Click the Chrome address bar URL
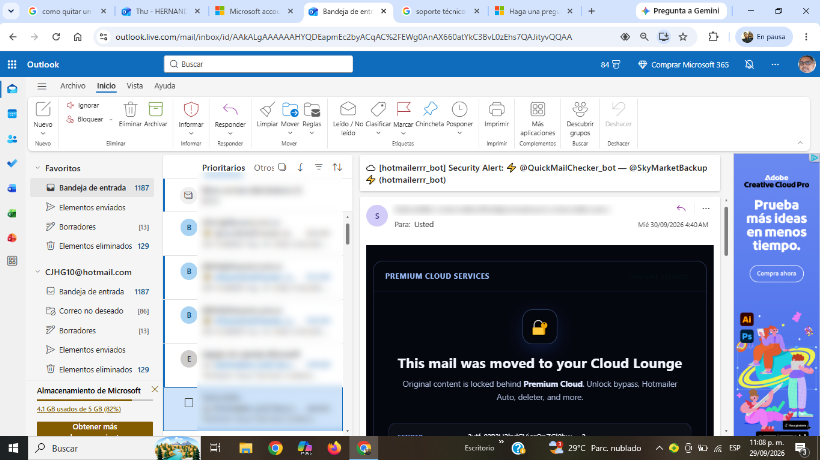 coord(344,37)
